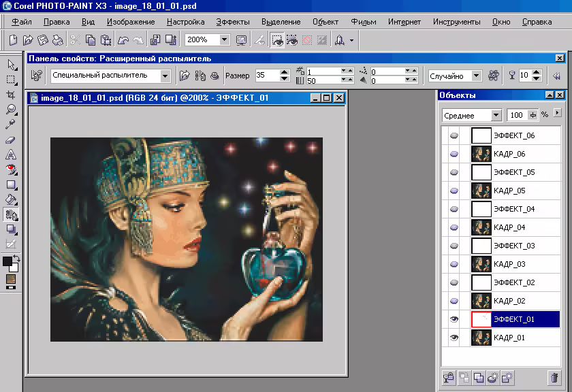
Task: Open the 200% zoom level dropdown
Action: click(225, 39)
